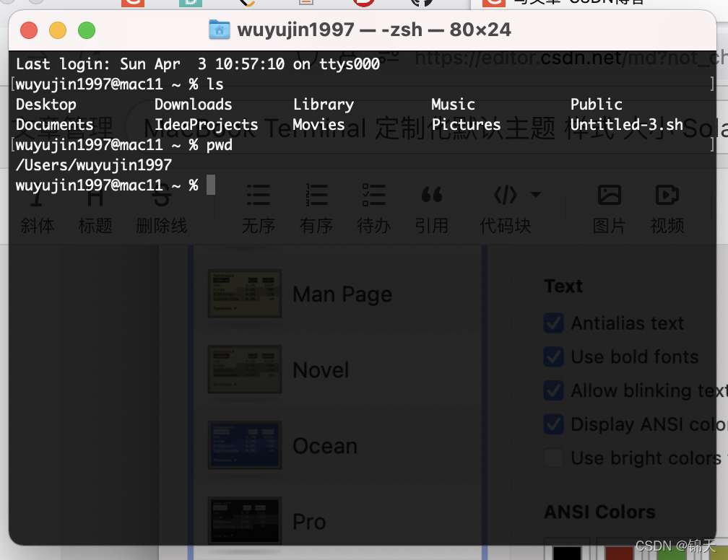This screenshot has width=728, height=560.
Task: Click 'Public' in ls output
Action: click(596, 105)
